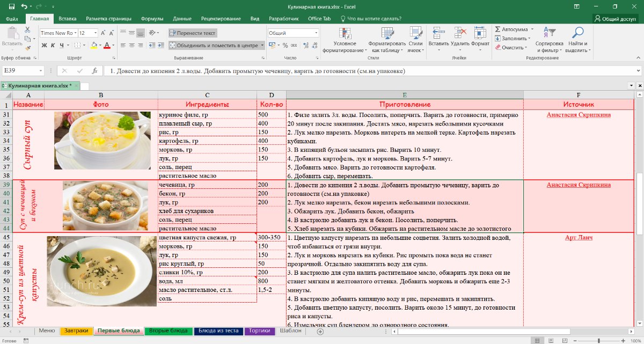Screen dimensions: 644x344
Task: Open the Формулы ribbon tab
Action: coord(152,19)
